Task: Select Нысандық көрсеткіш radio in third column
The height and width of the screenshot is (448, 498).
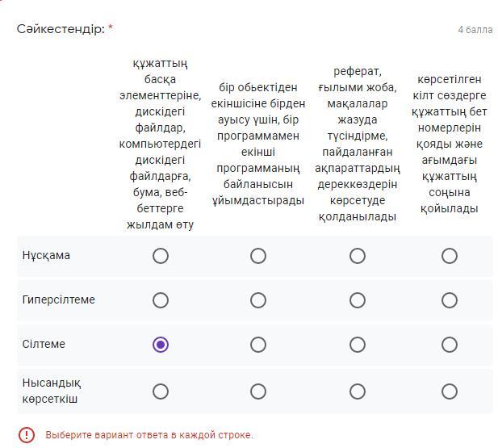Action: tap(357, 391)
